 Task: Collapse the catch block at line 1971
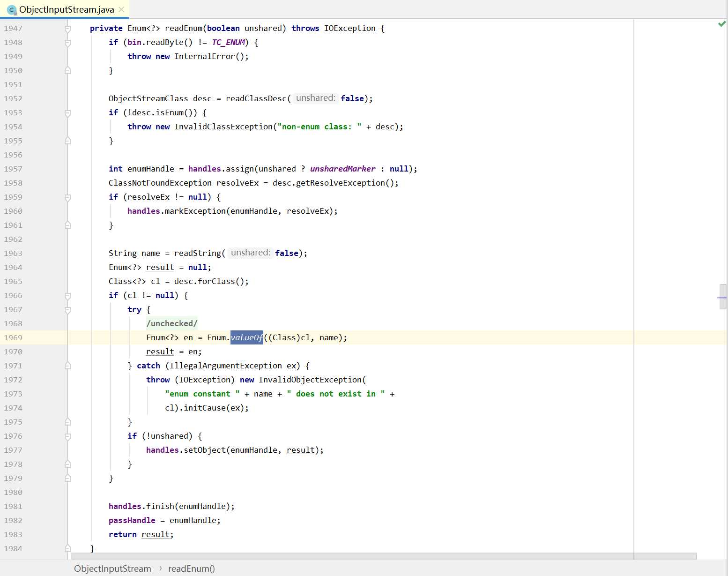(68, 366)
